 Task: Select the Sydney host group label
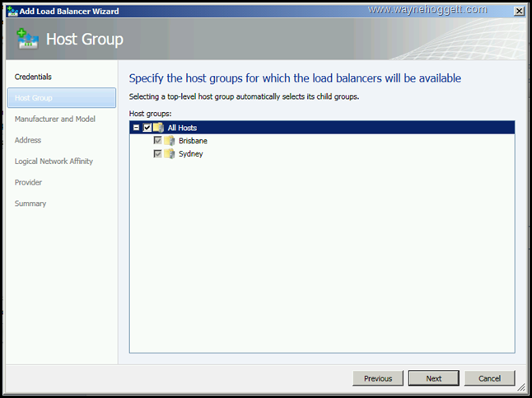(191, 154)
